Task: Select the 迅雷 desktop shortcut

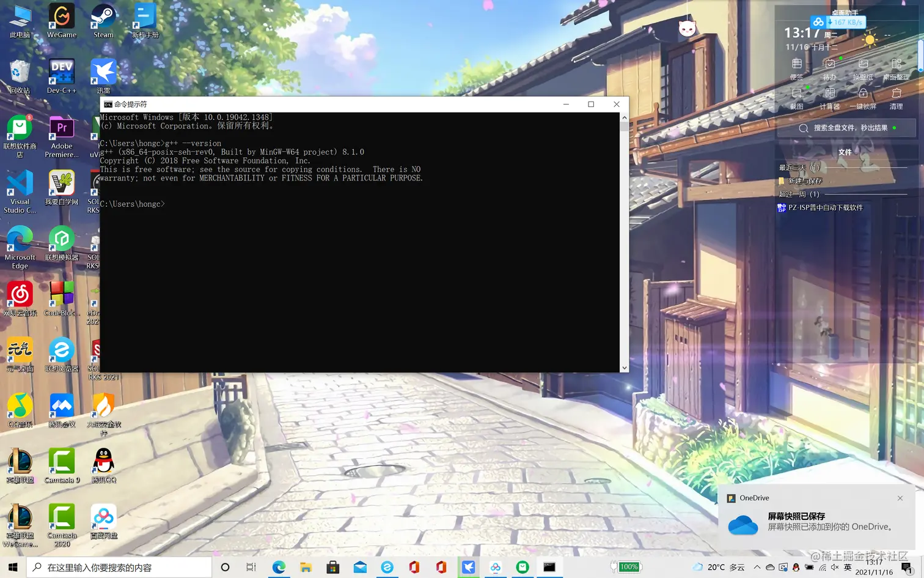Action: 103,77
